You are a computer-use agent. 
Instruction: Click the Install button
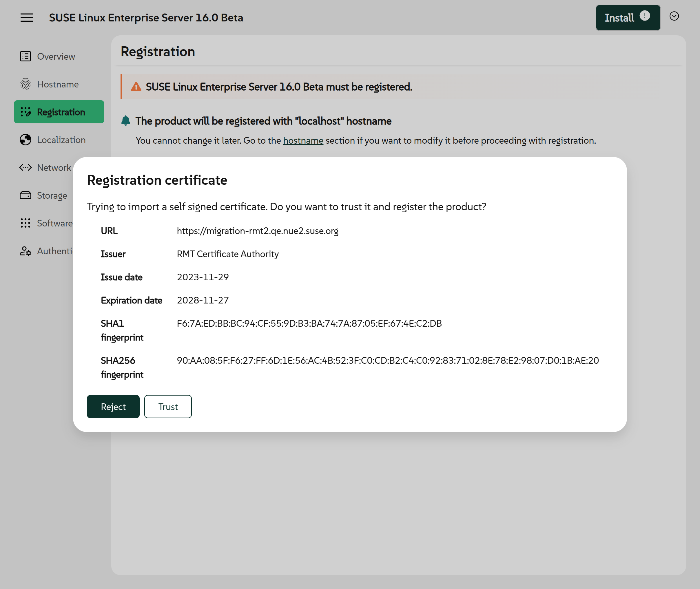point(628,18)
